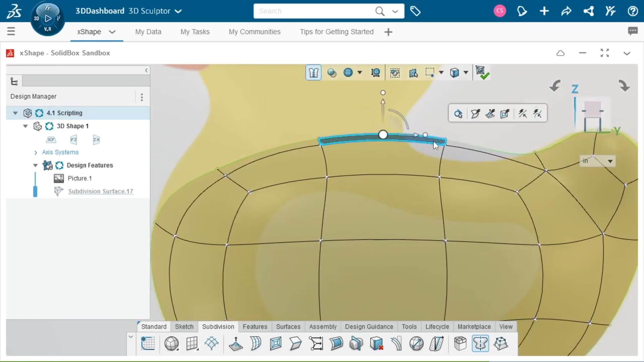Image resolution: width=644 pixels, height=362 pixels.
Task: Open the Tips for Getting Started tab
Action: coord(336,32)
